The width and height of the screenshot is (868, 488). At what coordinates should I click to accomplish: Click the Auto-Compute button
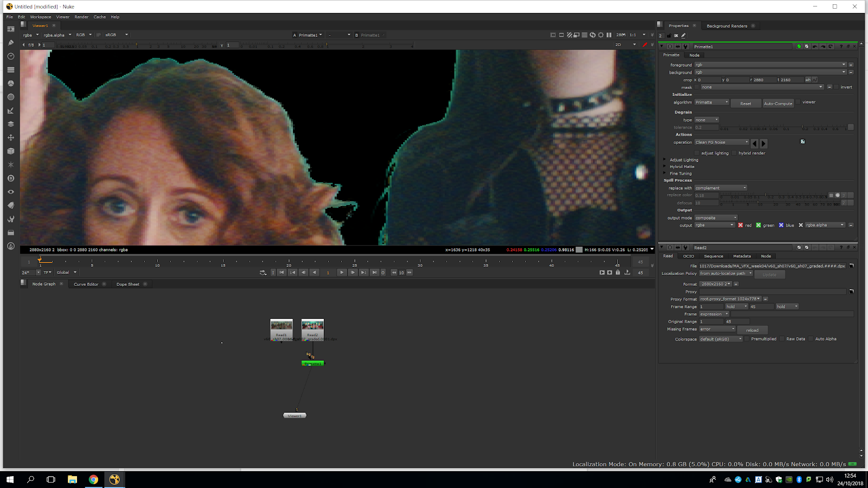(x=778, y=104)
